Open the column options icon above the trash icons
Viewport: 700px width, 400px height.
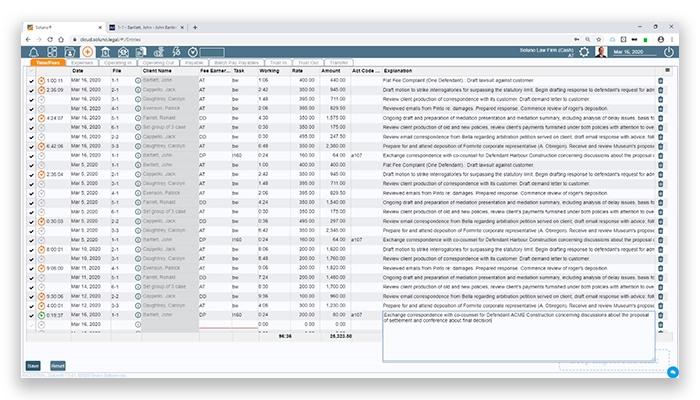(x=667, y=70)
